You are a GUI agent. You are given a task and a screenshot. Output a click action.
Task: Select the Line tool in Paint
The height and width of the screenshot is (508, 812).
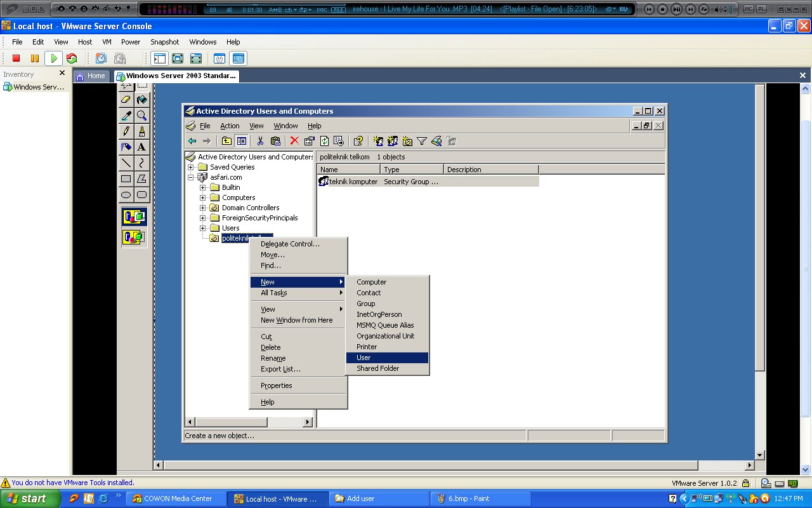[x=126, y=163]
